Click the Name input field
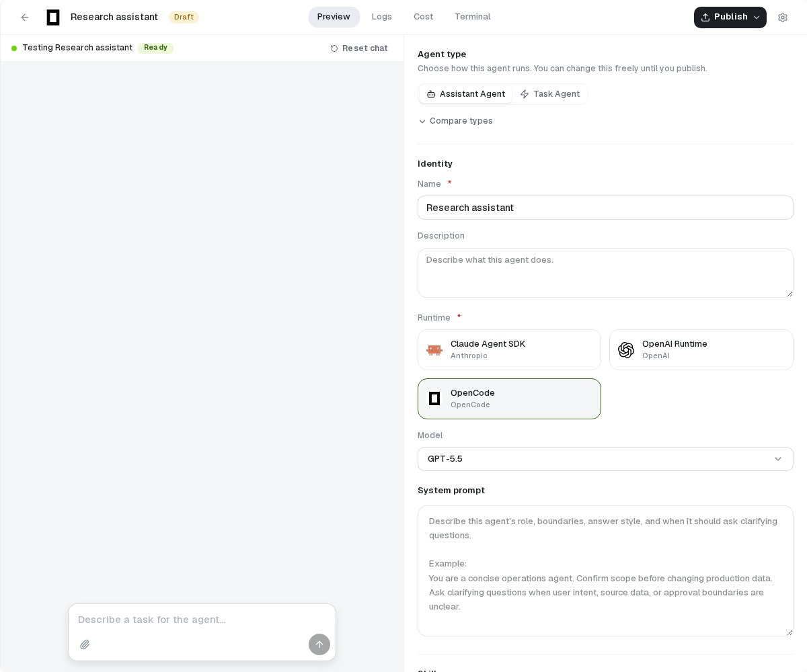The width and height of the screenshot is (807, 672). click(x=605, y=208)
